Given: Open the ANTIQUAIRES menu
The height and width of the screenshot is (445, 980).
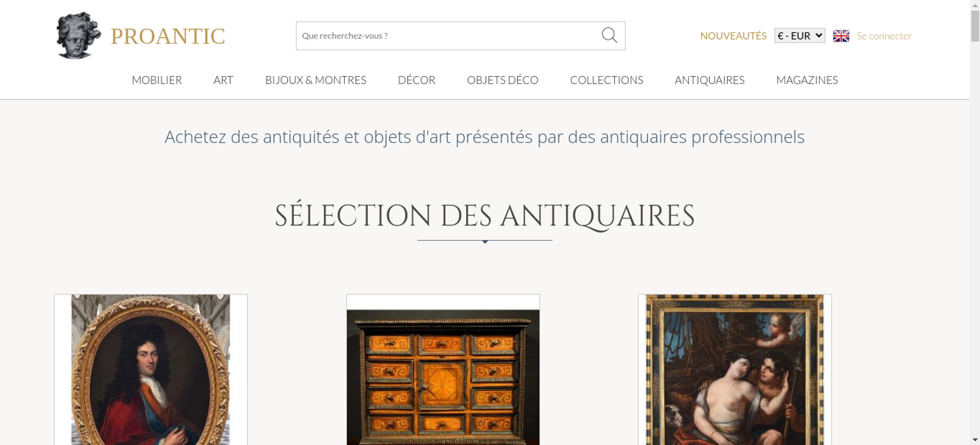Looking at the screenshot, I should [x=710, y=80].
